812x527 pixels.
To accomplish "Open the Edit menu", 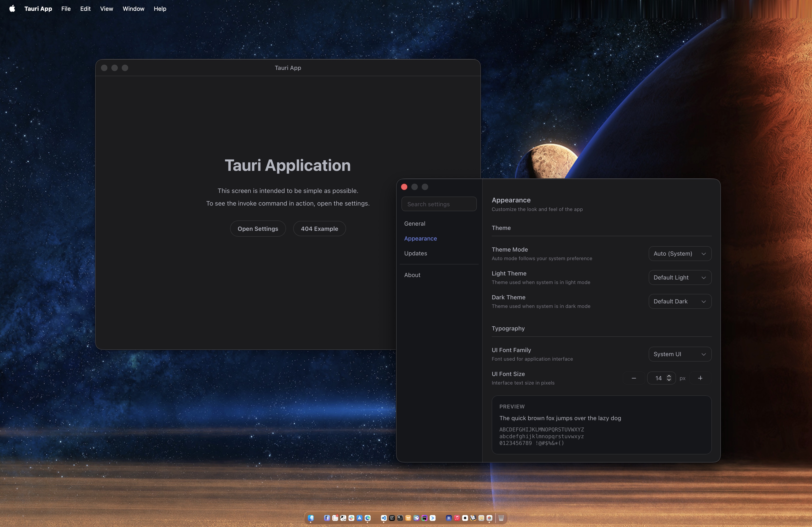I will (85, 9).
